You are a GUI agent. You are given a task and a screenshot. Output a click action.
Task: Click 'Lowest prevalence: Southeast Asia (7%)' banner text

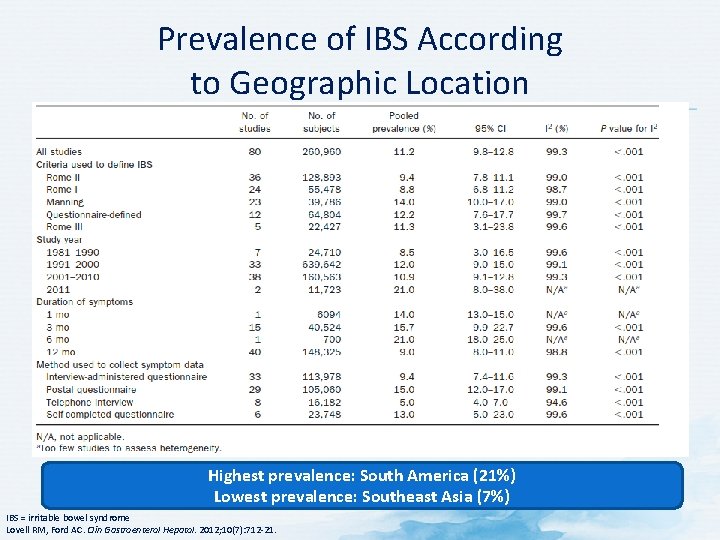coord(362,497)
